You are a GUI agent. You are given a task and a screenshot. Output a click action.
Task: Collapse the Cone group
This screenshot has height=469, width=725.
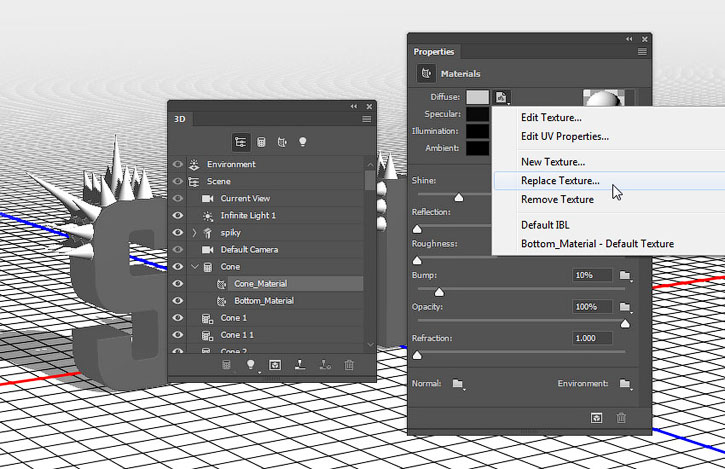[195, 267]
